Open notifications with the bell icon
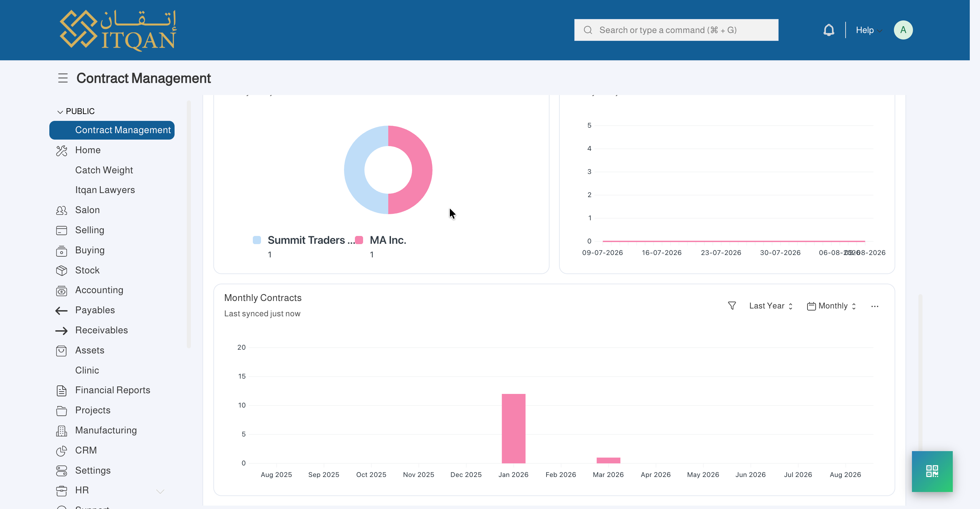The width and height of the screenshot is (980, 509). pyautogui.click(x=829, y=30)
